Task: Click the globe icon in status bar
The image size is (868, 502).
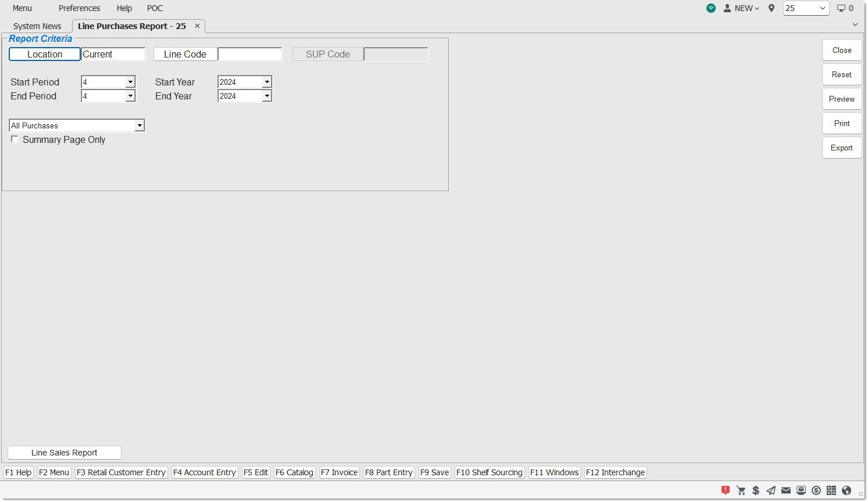Action: 846,490
